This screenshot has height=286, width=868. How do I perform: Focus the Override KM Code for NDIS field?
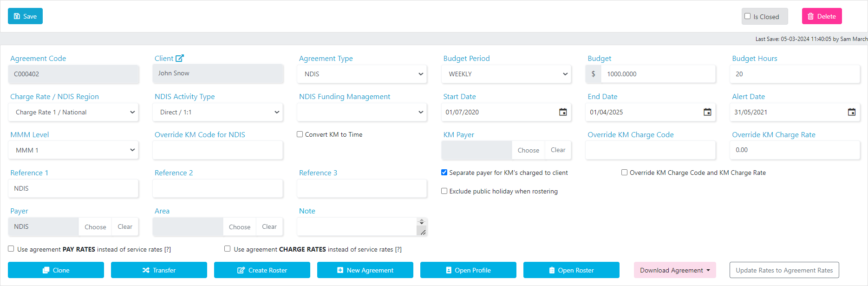pyautogui.click(x=218, y=150)
